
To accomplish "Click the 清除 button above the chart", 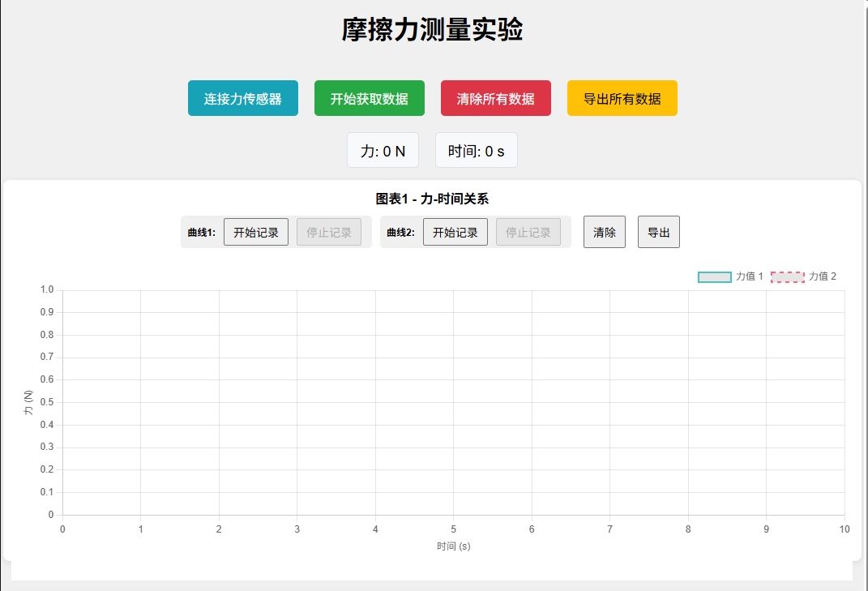I will click(x=604, y=231).
